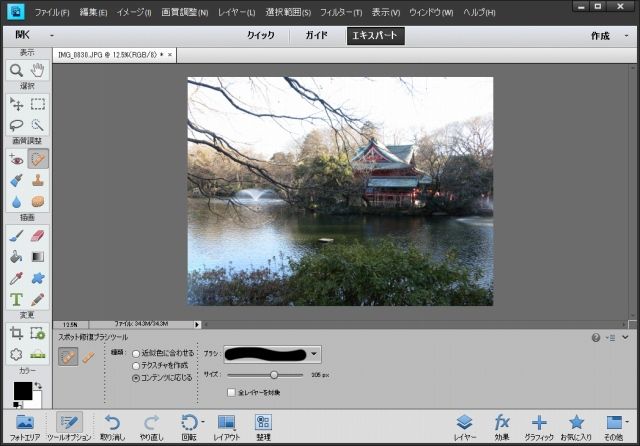
Task: Select the Blur tool
Action: [x=16, y=202]
